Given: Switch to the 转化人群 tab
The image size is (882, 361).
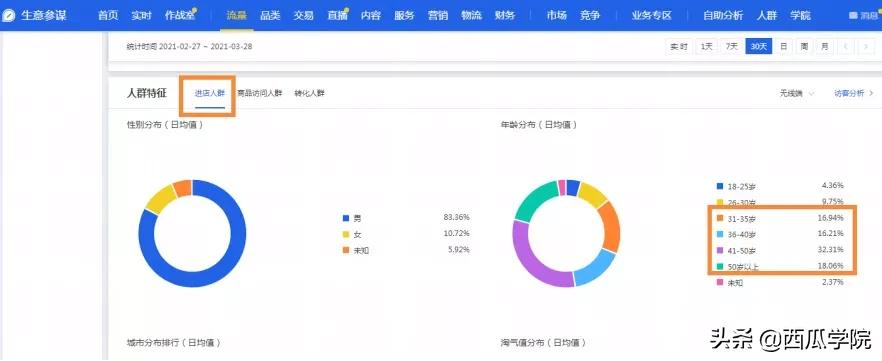Looking at the screenshot, I should [309, 93].
